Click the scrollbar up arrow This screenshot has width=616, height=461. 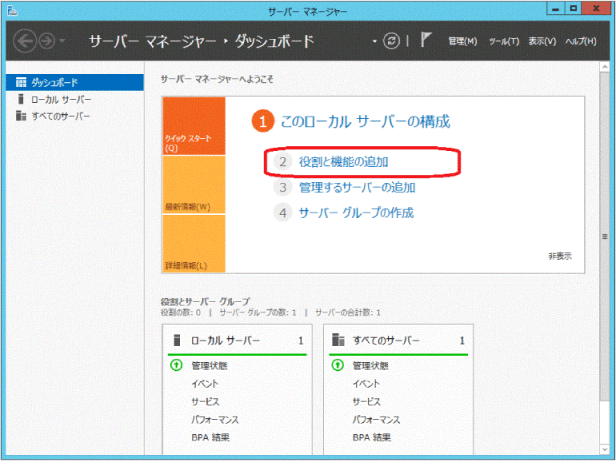(x=605, y=67)
